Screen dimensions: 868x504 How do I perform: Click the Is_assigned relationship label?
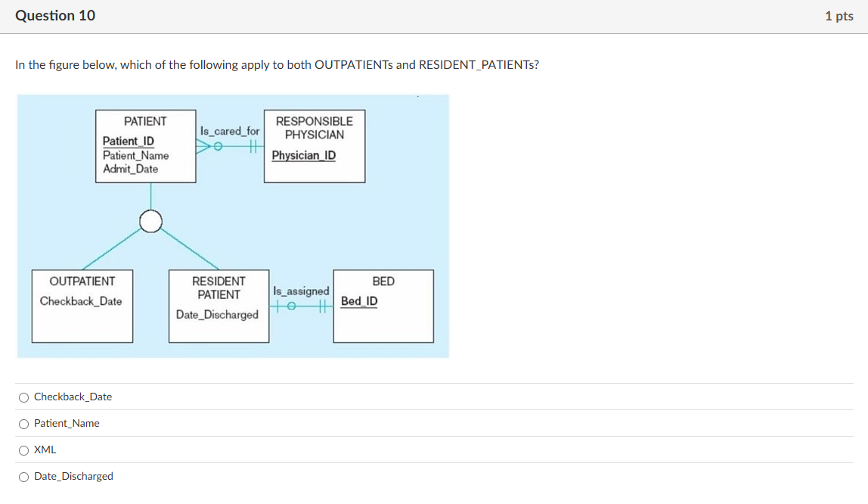(301, 291)
